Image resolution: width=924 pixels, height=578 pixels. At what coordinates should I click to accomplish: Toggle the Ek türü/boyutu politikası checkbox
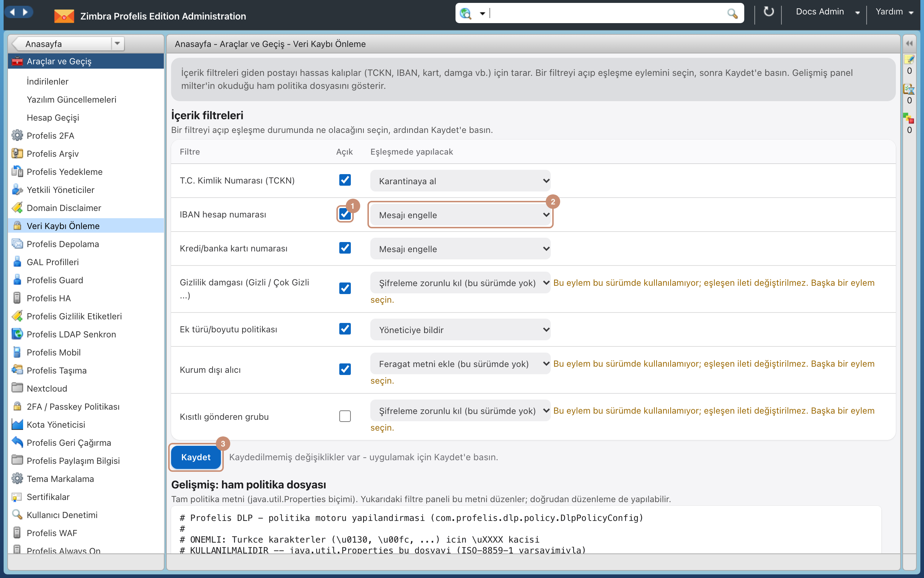pyautogui.click(x=345, y=329)
